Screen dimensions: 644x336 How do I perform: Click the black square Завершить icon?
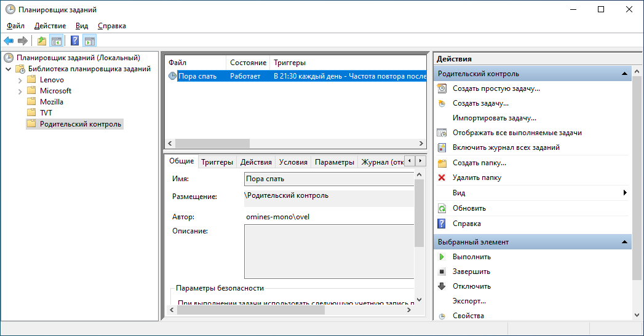coord(442,272)
